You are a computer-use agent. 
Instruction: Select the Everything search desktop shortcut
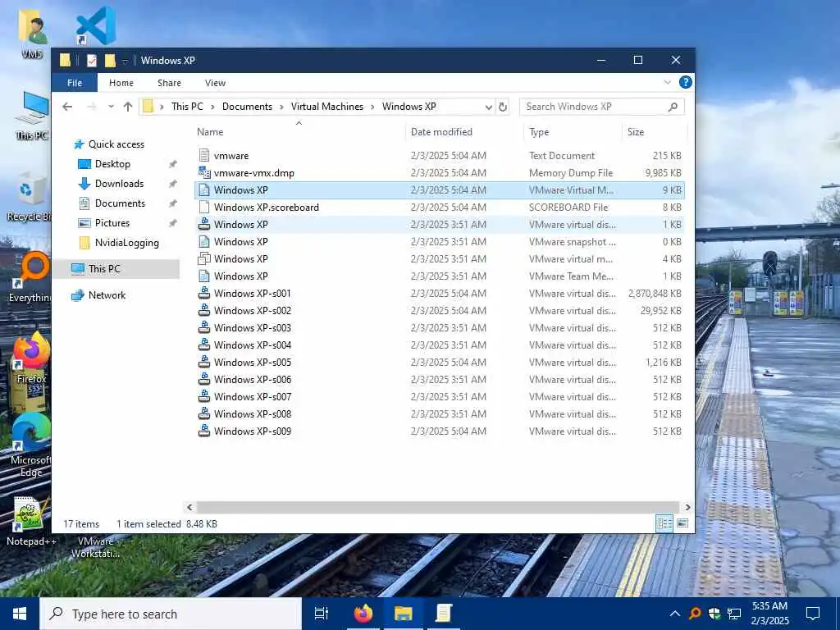(x=30, y=277)
